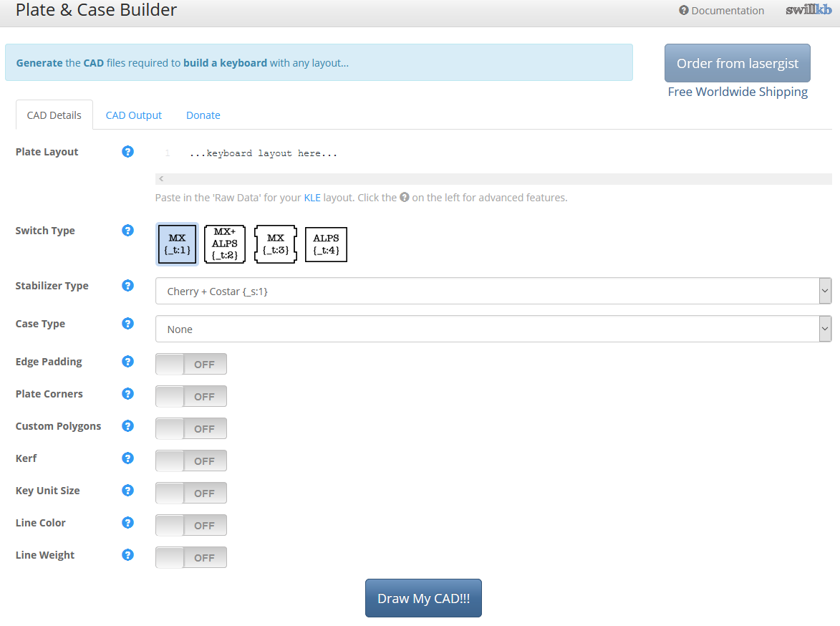The image size is (840, 626).
Task: Toggle the Edge Padding switch on
Action: 191,364
